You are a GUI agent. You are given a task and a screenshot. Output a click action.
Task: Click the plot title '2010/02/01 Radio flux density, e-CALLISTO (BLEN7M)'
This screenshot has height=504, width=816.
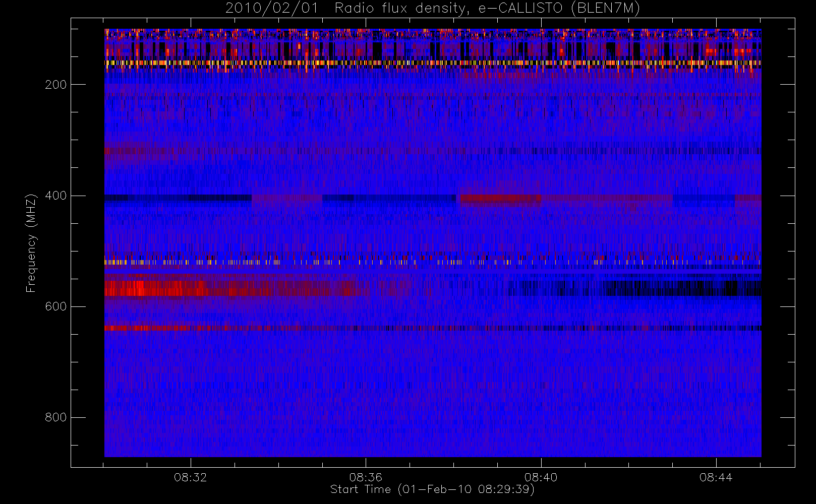pyautogui.click(x=433, y=9)
